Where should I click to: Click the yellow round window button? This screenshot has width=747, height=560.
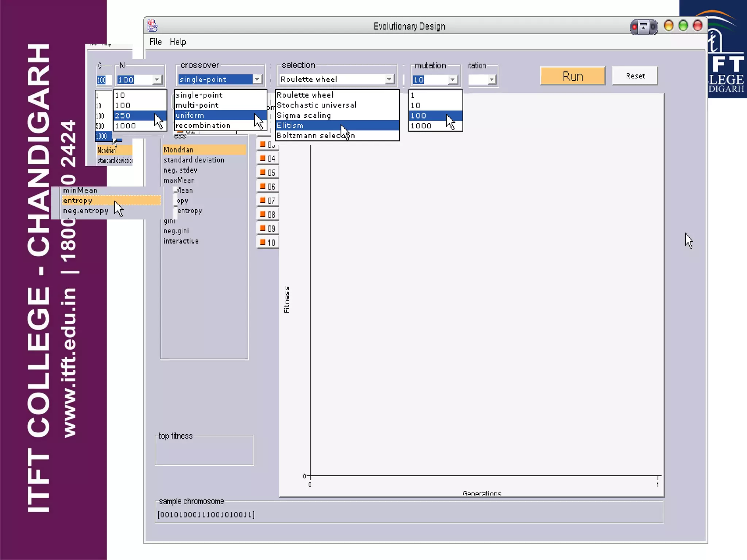[669, 26]
